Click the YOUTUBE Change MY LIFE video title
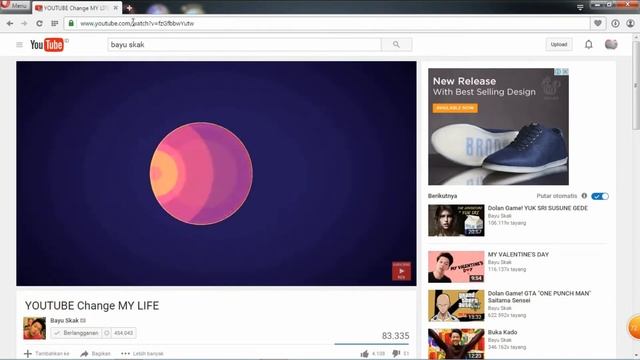640x360 pixels. (x=92, y=306)
